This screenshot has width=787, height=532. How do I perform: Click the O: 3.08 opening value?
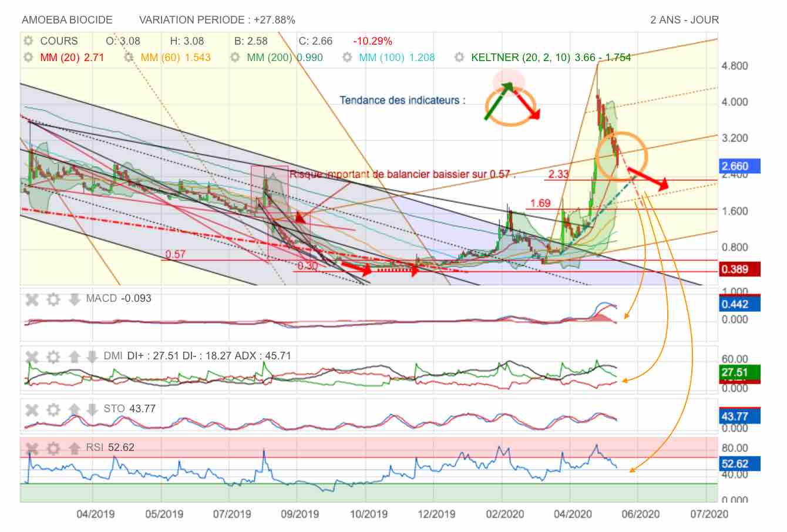coord(123,41)
